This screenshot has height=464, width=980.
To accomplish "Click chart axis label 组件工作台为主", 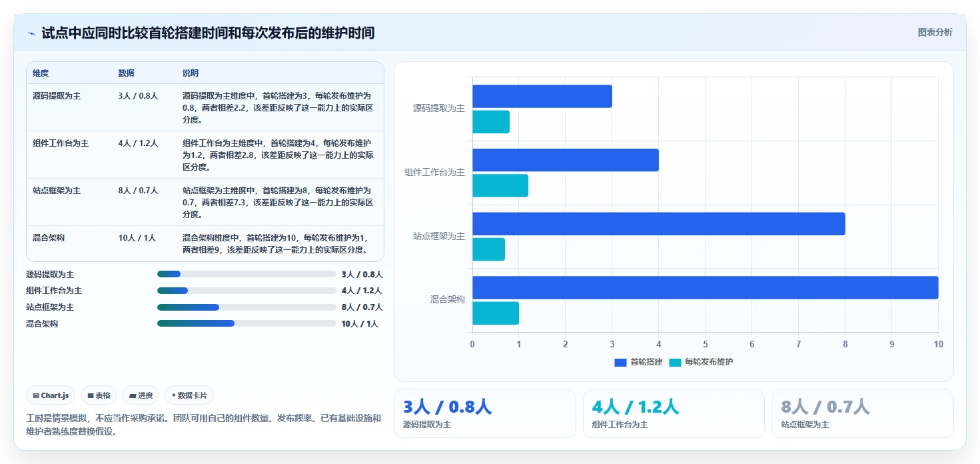I will [x=435, y=172].
